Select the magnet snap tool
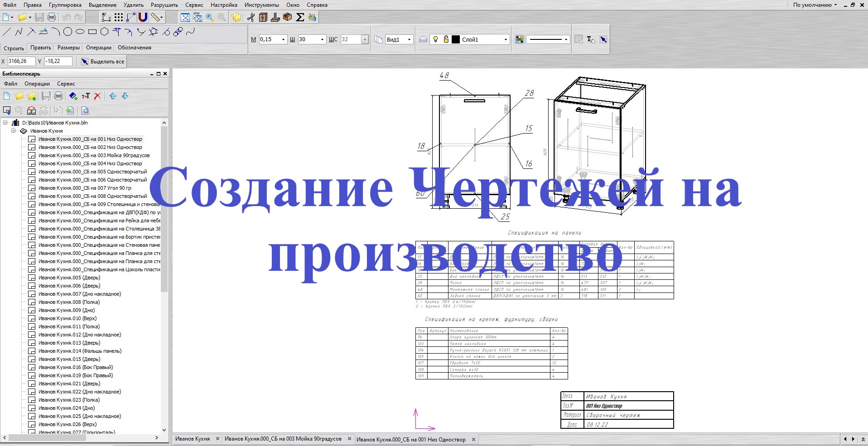This screenshot has height=446, width=868. (143, 17)
